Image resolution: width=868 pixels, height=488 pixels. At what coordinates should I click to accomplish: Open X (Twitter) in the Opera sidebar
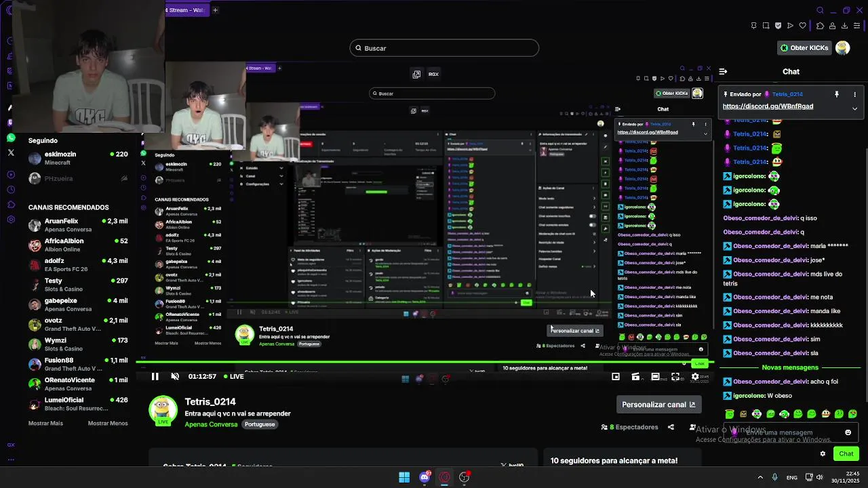coord(11,152)
